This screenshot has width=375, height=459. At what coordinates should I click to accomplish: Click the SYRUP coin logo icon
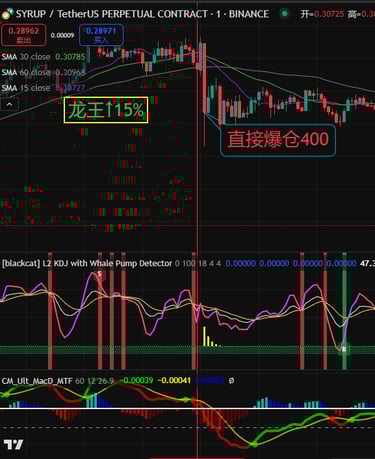point(7,14)
